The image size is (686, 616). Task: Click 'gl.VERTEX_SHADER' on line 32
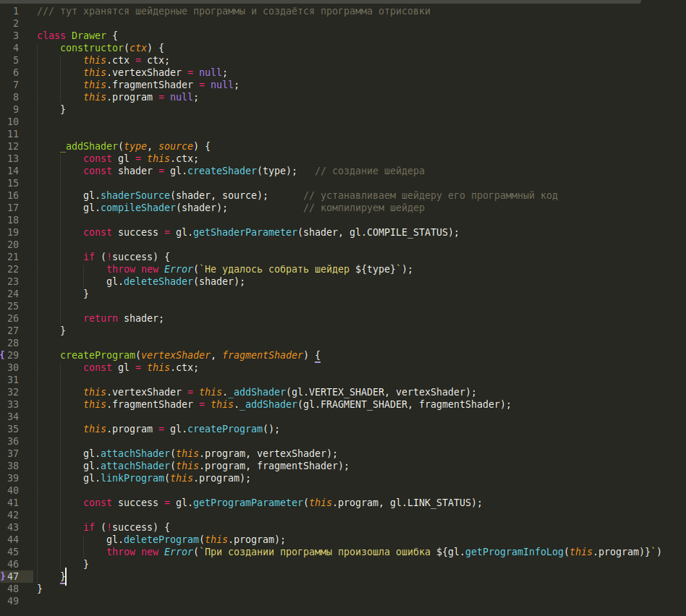[x=338, y=392]
